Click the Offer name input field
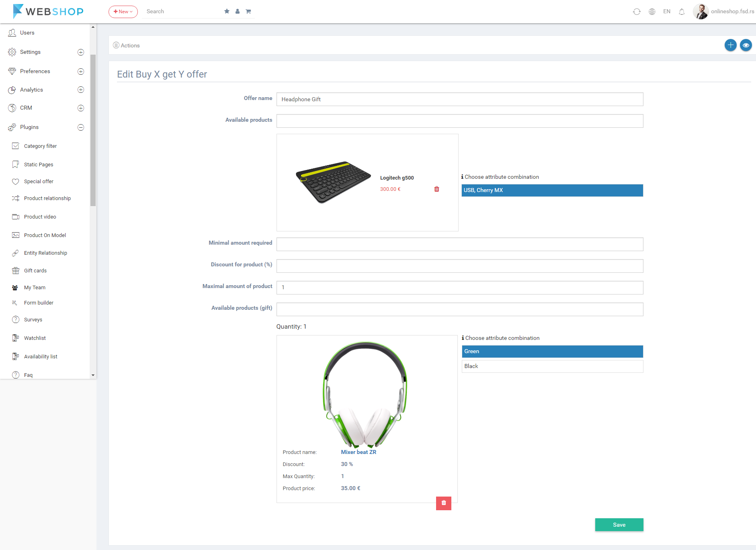This screenshot has width=756, height=550. [x=460, y=99]
